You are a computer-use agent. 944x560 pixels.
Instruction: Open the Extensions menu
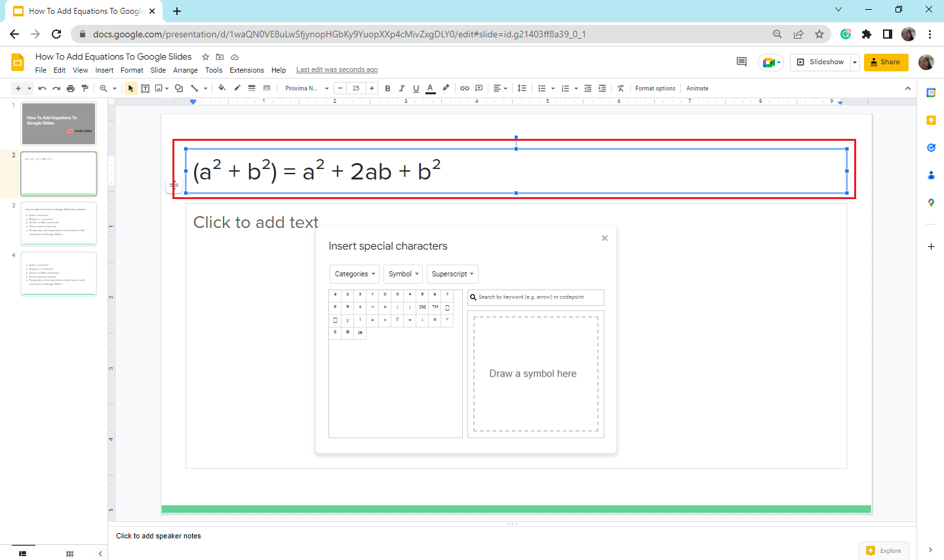coord(246,69)
